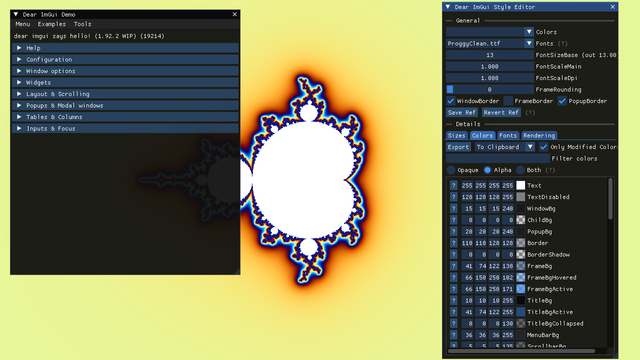640x360 pixels.
Task: Click the ? button in the FrameBgActive row
Action: point(453,289)
